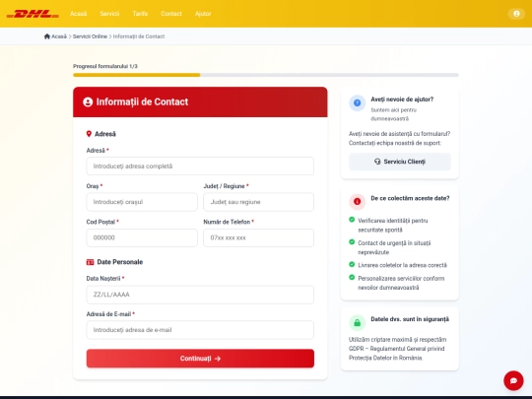Click the location pin icon next to Adresă
The width and height of the screenshot is (532, 399).
click(x=89, y=134)
